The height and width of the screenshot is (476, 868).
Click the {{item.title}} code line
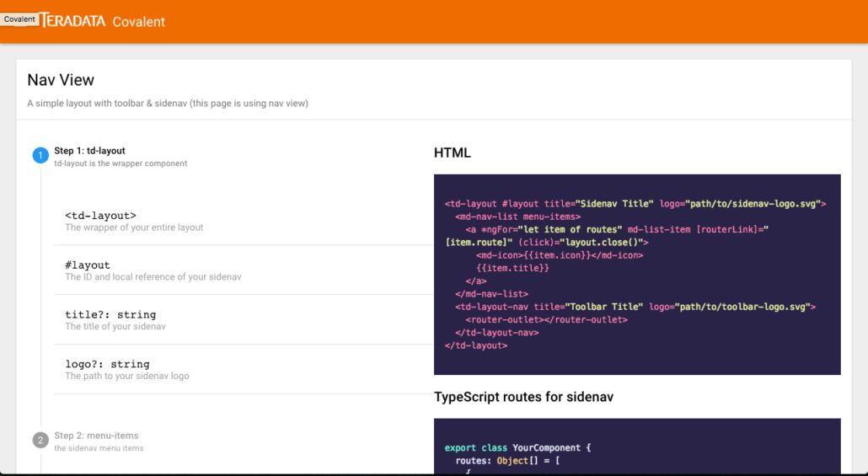(x=512, y=268)
